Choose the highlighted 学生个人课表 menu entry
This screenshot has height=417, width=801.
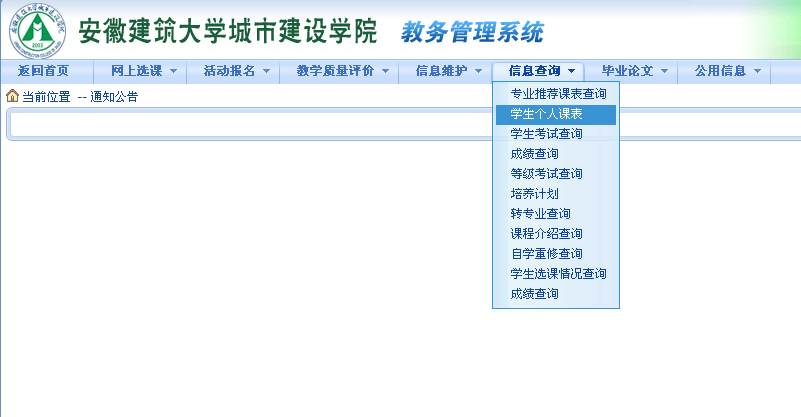point(546,114)
